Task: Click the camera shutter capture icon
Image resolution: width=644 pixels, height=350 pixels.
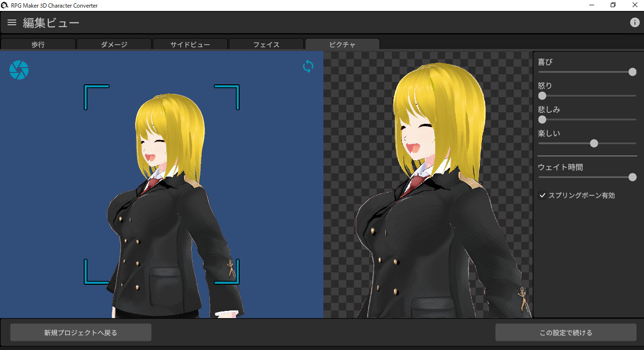Action: click(19, 70)
